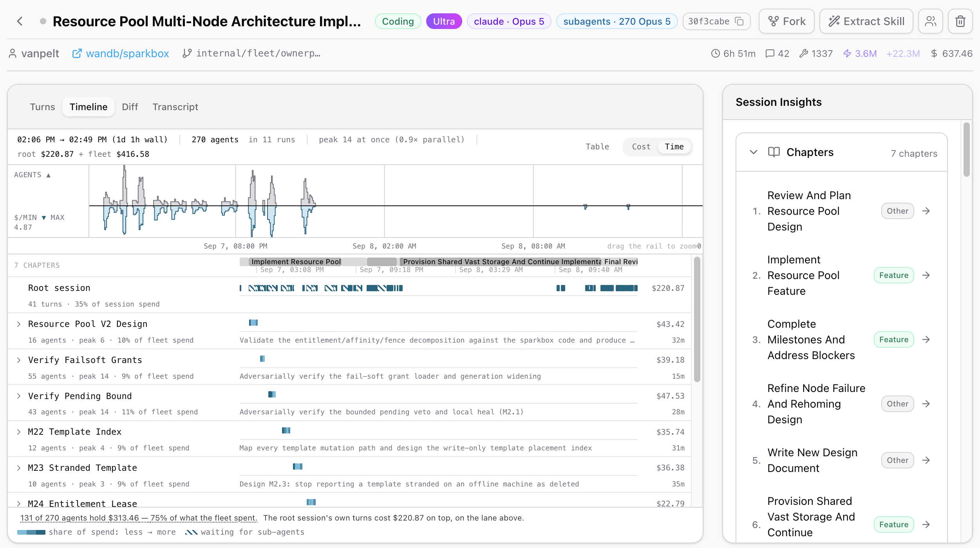Click the timeline list vertical scrollbar
This screenshot has width=980, height=548.
click(x=697, y=319)
